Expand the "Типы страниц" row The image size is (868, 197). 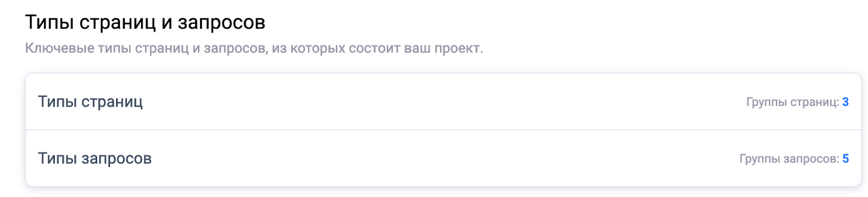[443, 102]
